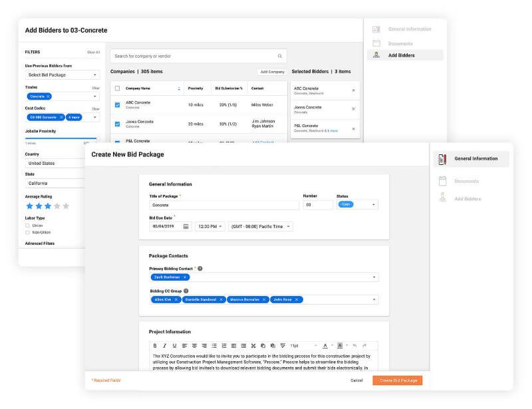Set average rating to one star

[x=30, y=206]
